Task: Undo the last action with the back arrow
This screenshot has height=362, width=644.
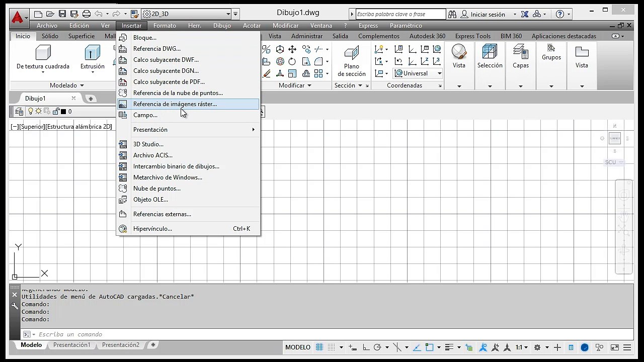Action: [x=99, y=14]
